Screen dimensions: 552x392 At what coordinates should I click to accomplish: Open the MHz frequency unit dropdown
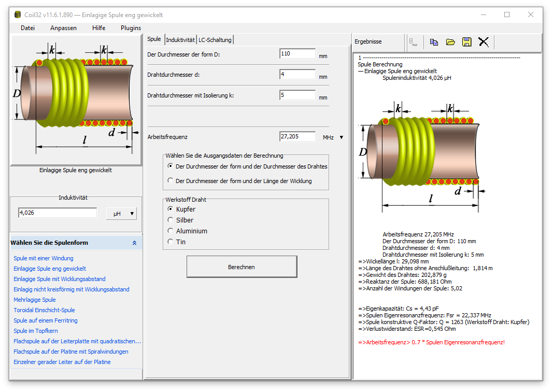coord(341,137)
